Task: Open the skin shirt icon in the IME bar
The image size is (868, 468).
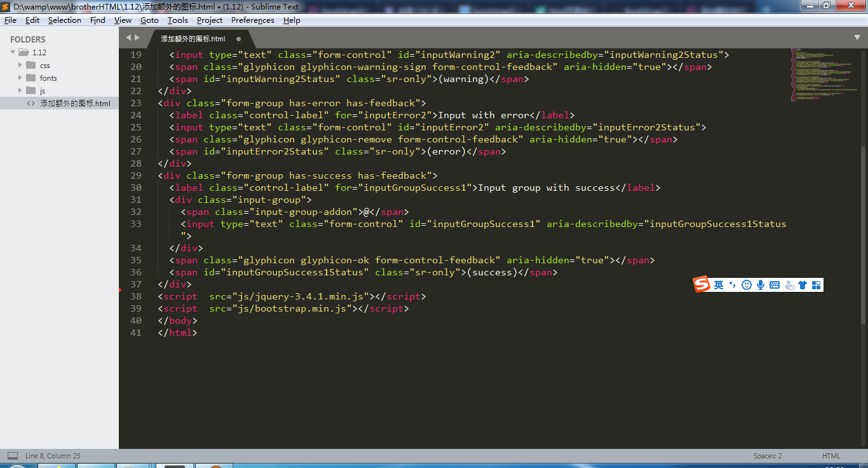Action: pyautogui.click(x=803, y=285)
